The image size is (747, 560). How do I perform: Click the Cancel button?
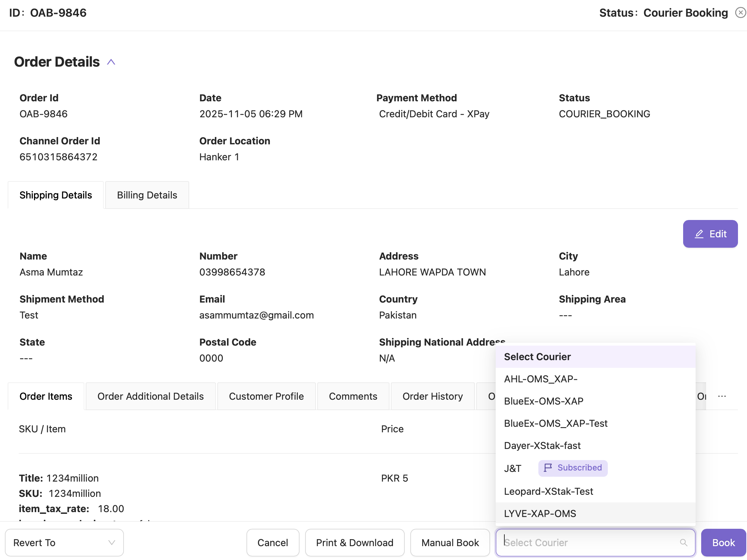[273, 543]
